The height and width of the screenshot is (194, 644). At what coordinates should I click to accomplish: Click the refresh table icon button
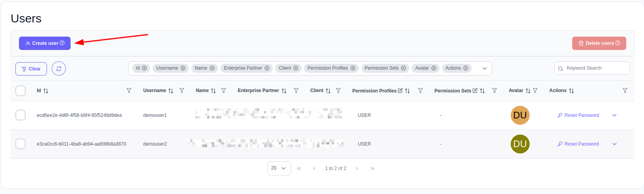[x=59, y=68]
